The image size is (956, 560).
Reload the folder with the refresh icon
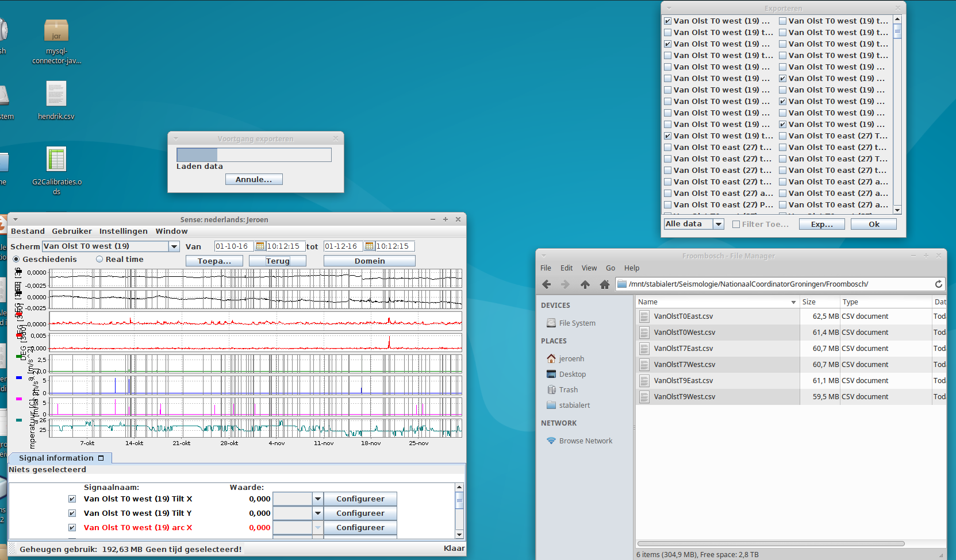(938, 284)
